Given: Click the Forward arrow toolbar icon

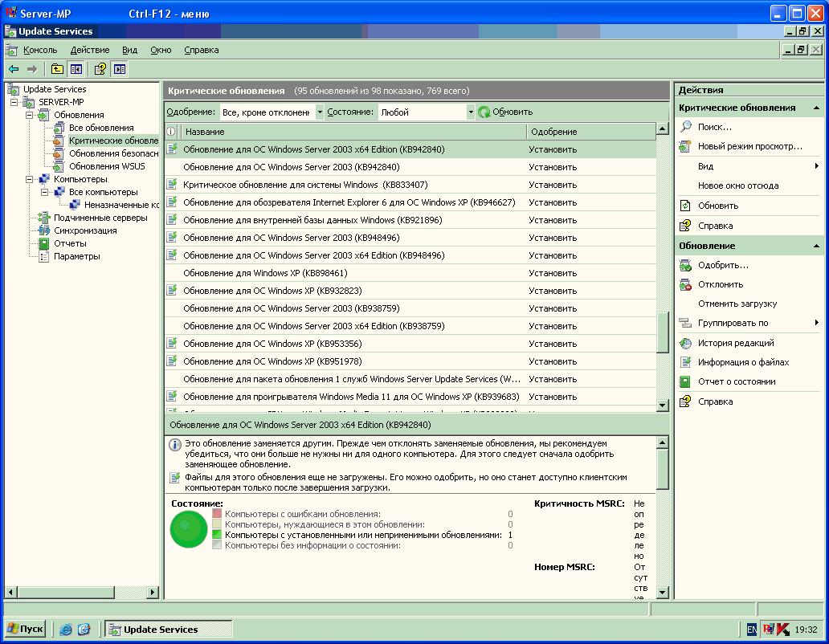Looking at the screenshot, I should tap(32, 69).
